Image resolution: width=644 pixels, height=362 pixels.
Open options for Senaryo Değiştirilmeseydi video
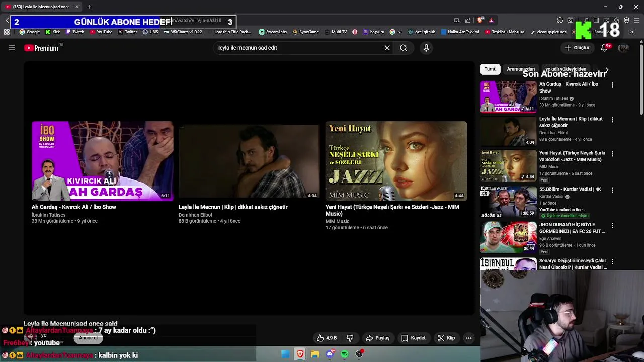coord(612,262)
